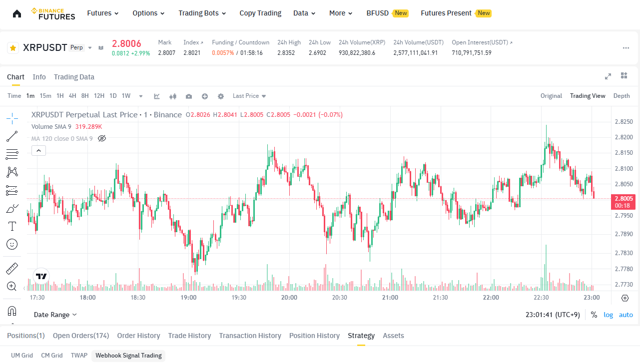The image size is (640, 364).
Task: Open the Last Price dropdown
Action: pyautogui.click(x=249, y=96)
